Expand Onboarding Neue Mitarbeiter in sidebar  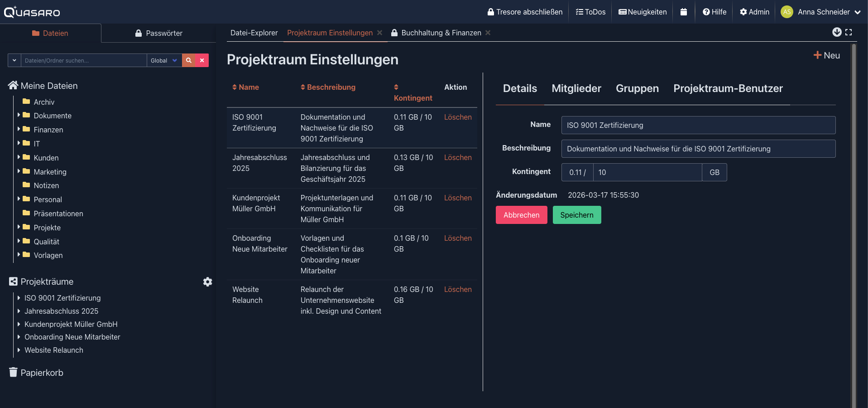[x=19, y=337]
